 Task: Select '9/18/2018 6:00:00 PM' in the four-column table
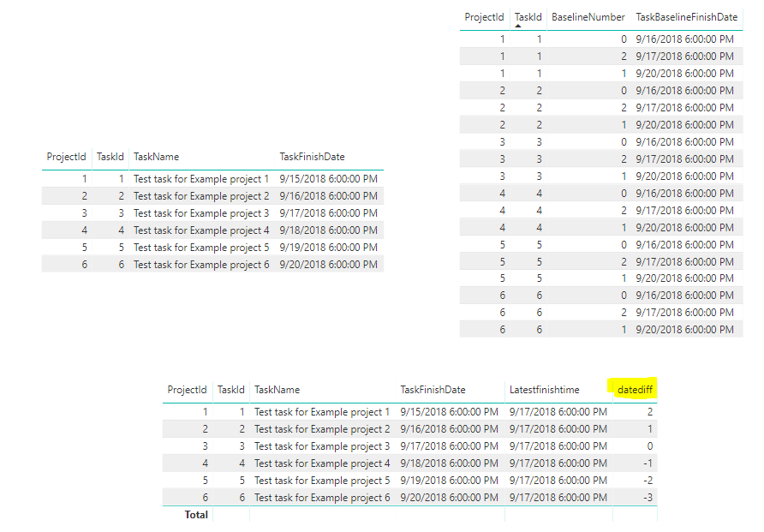(x=328, y=230)
